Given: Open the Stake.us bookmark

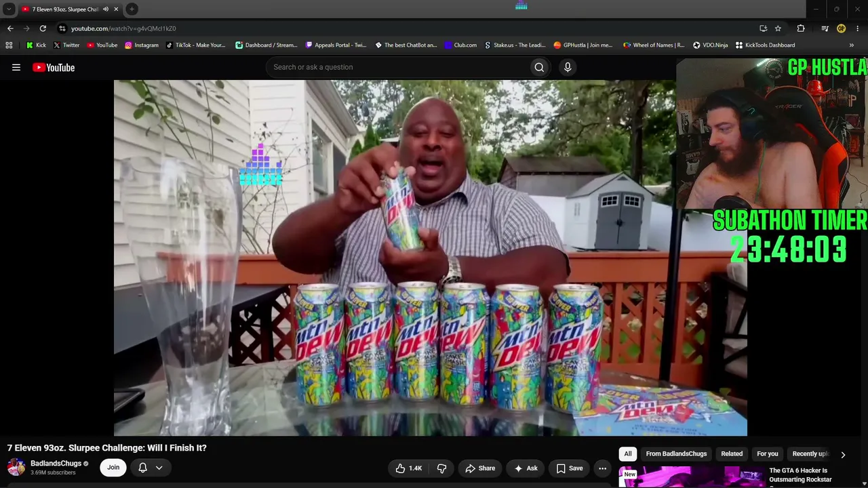Looking at the screenshot, I should point(515,45).
